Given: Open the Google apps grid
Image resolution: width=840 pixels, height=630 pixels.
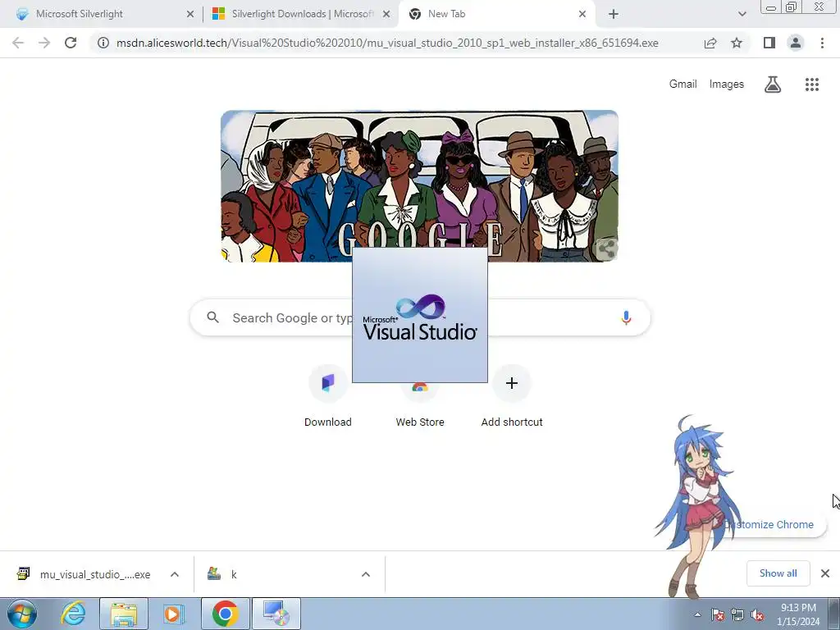Looking at the screenshot, I should 812,84.
